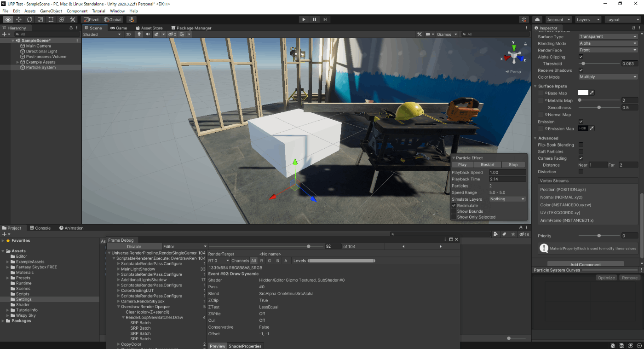
Task: Switch to the Asset Store tab
Action: (149, 28)
